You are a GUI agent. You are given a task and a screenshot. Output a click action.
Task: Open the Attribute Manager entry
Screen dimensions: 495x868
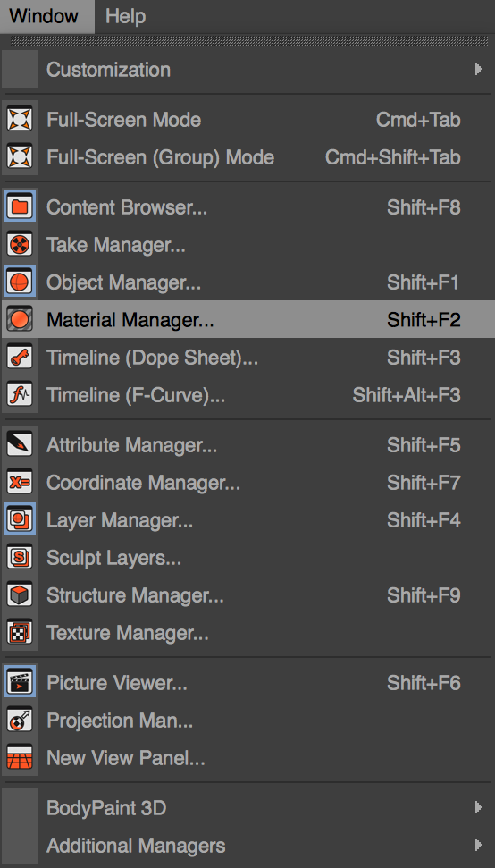coord(247,445)
